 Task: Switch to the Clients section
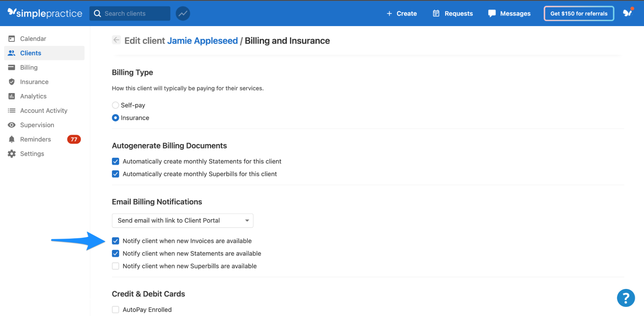point(31,53)
